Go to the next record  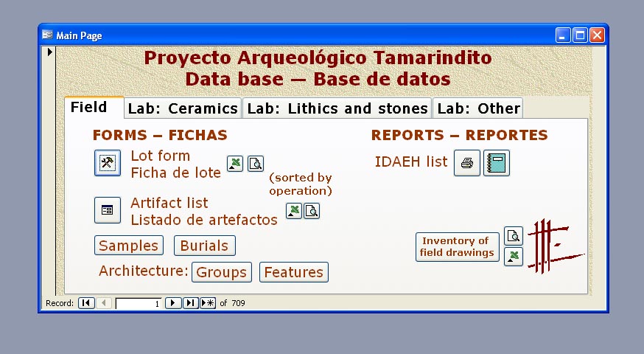click(172, 303)
